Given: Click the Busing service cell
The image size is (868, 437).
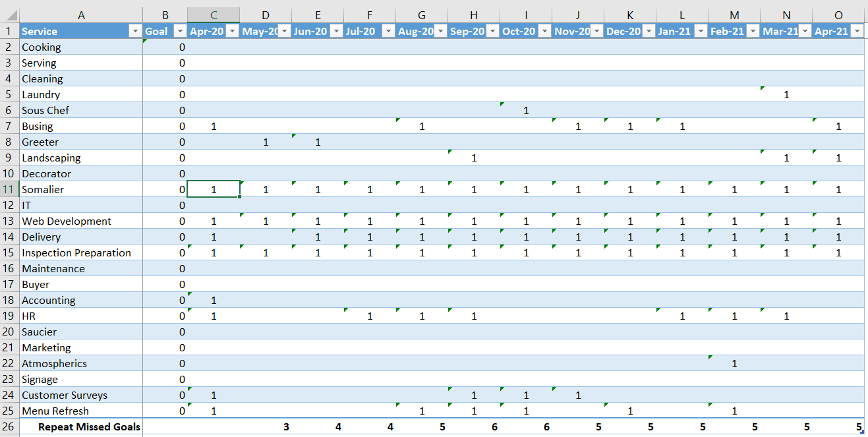Looking at the screenshot, I should [81, 126].
